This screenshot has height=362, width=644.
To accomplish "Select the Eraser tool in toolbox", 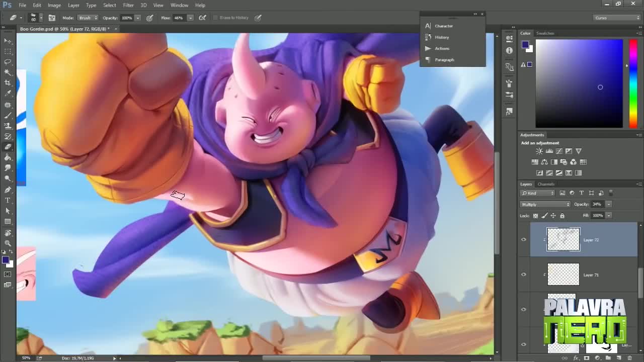I will pyautogui.click(x=8, y=147).
